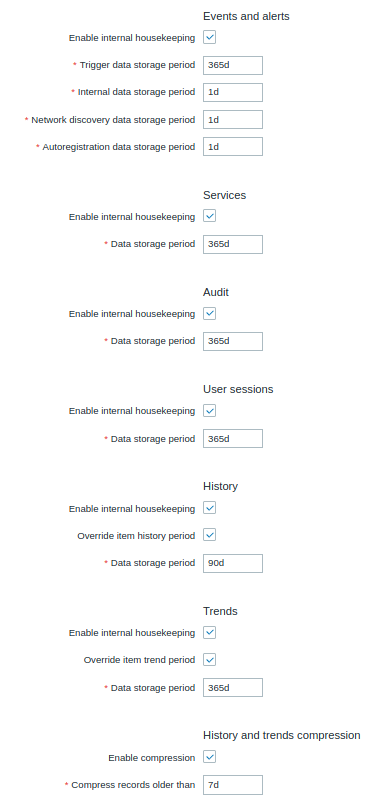Screen dimensions: 383x799
Task: Focus Network discovery data storage period input
Action: pos(233,120)
